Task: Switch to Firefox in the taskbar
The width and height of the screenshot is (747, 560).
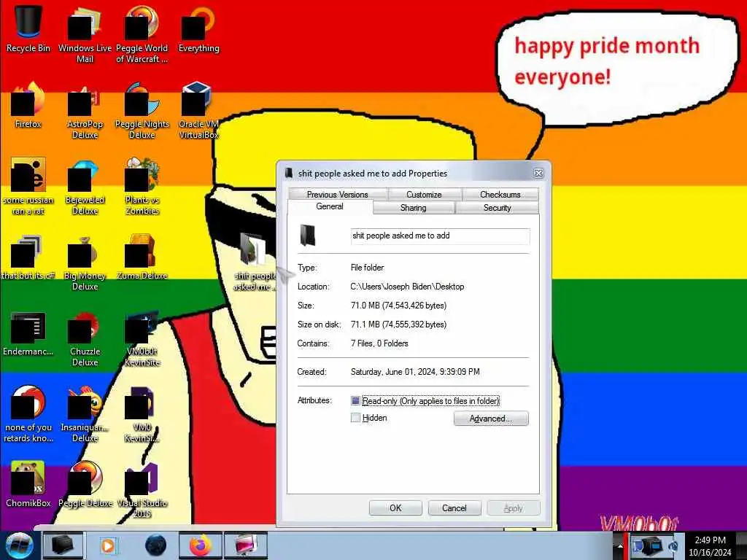Action: click(201, 545)
